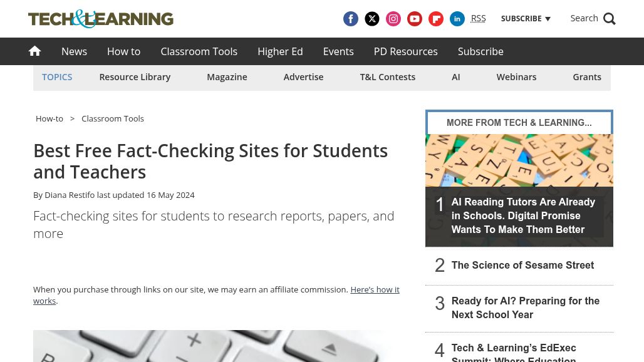The height and width of the screenshot is (362, 644).
Task: Select Classroom Tools in main navigation
Action: (x=199, y=51)
